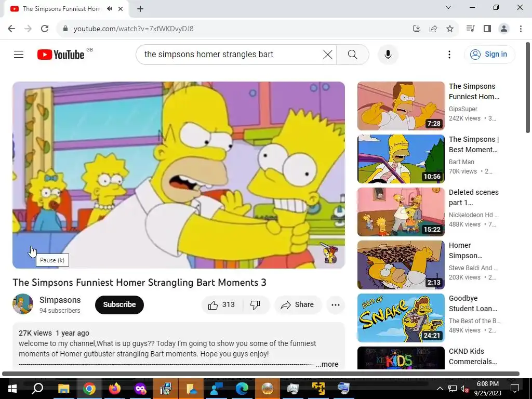532x399 pixels.
Task: Go back with the browser back arrow
Action: tap(11, 29)
